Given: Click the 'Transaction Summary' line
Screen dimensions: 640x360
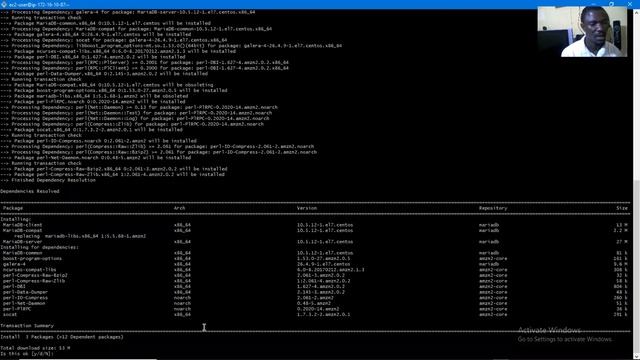Looking at the screenshot, I should pyautogui.click(x=27, y=326).
